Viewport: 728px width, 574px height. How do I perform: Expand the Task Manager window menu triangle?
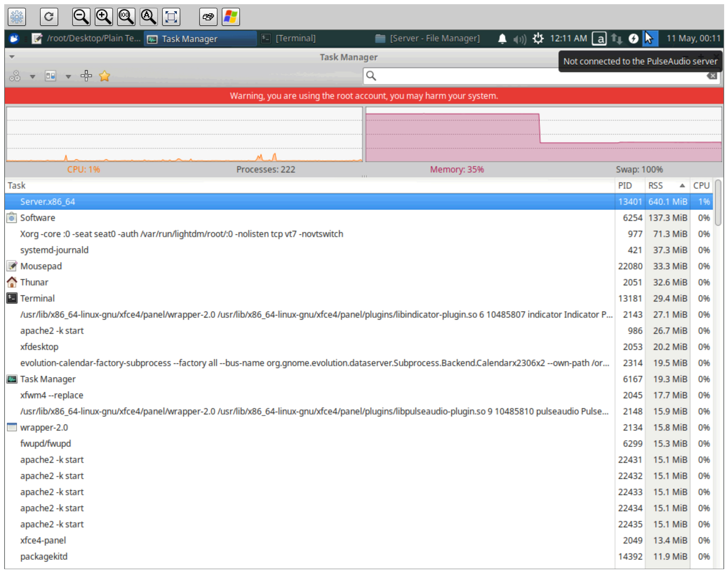tap(12, 55)
